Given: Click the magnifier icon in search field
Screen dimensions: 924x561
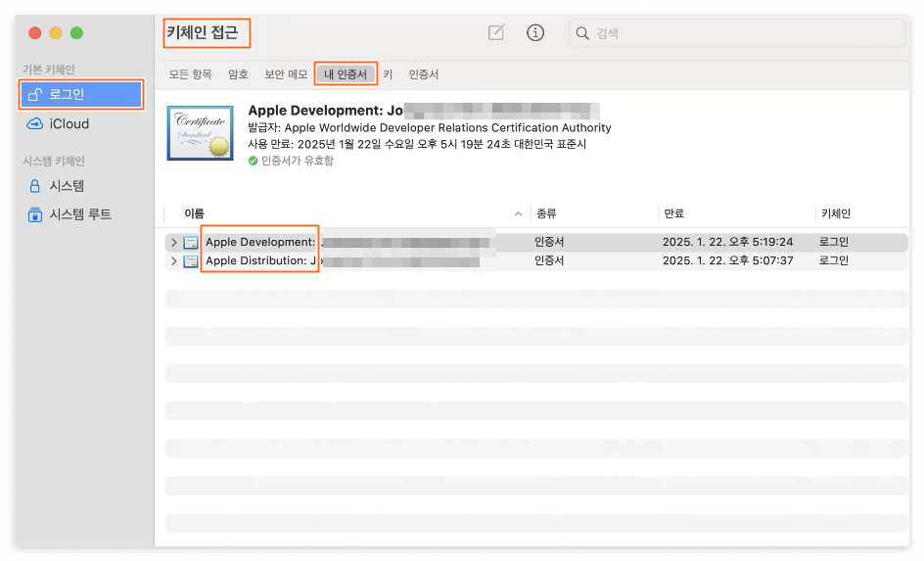Looking at the screenshot, I should 582,33.
